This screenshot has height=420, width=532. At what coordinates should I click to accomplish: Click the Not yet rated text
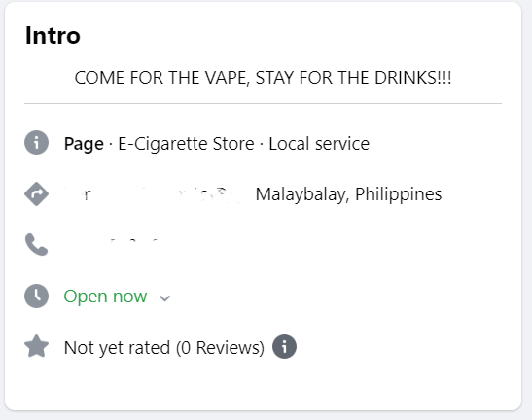(x=117, y=348)
